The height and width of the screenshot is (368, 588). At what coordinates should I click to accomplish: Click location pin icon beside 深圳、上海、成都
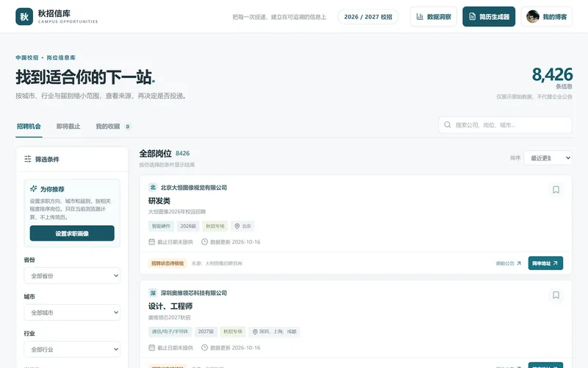click(255, 332)
